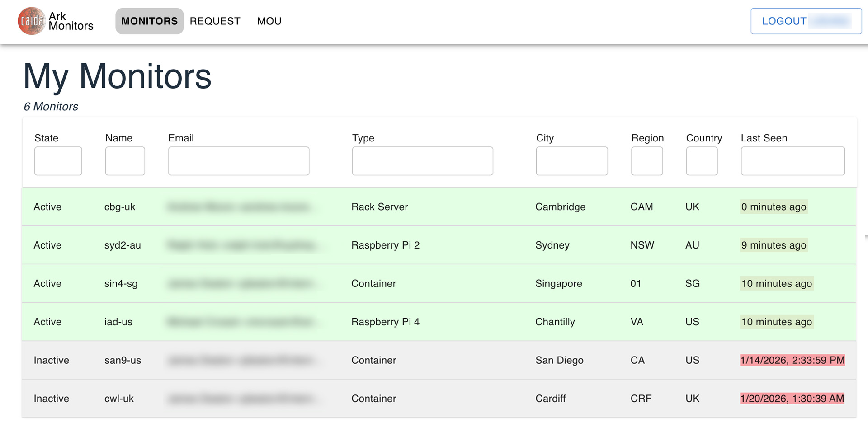Viewport: 868px width, 432px height.
Task: Click the SG country cell
Action: (693, 284)
